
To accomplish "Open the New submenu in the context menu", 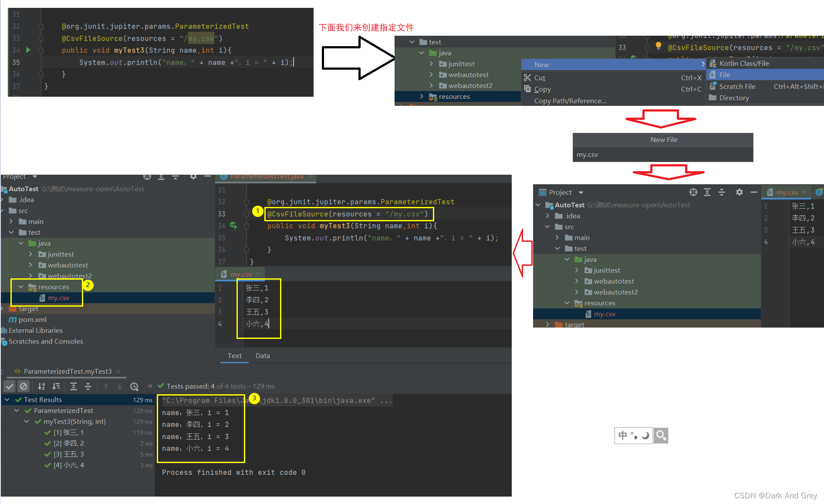I will [x=613, y=64].
